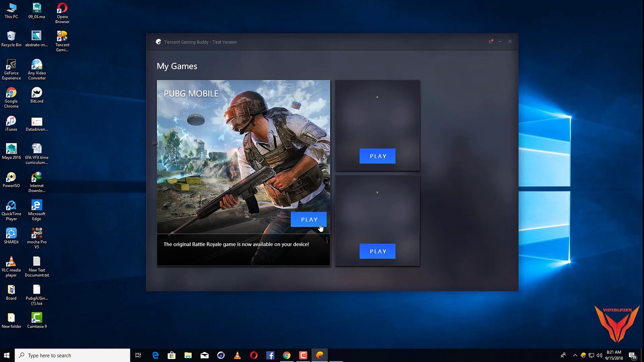Select the Datadriven desktop file
Screen dimensions: 644x362
point(37,123)
